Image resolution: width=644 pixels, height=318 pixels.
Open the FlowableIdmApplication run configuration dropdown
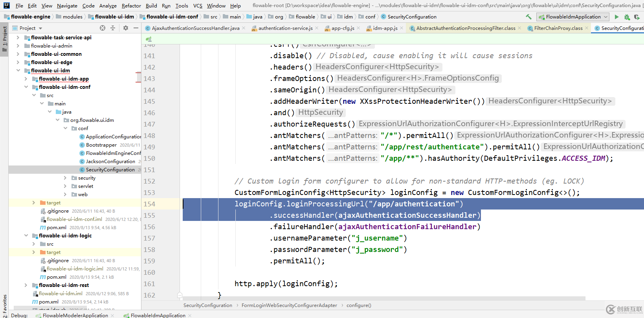coord(573,17)
